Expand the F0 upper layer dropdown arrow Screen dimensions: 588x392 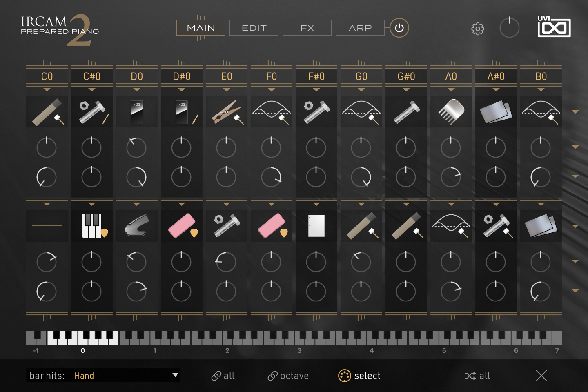click(272, 90)
